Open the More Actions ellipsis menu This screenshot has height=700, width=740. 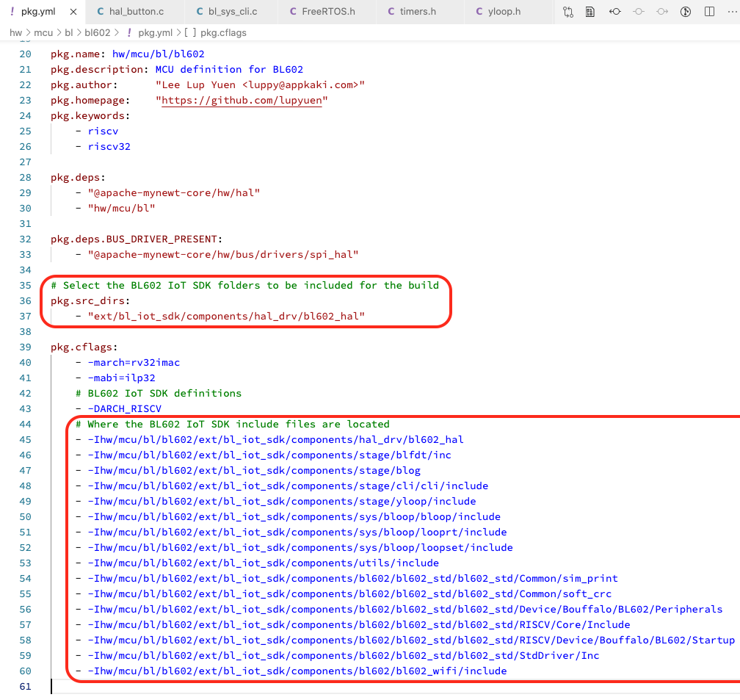731,12
